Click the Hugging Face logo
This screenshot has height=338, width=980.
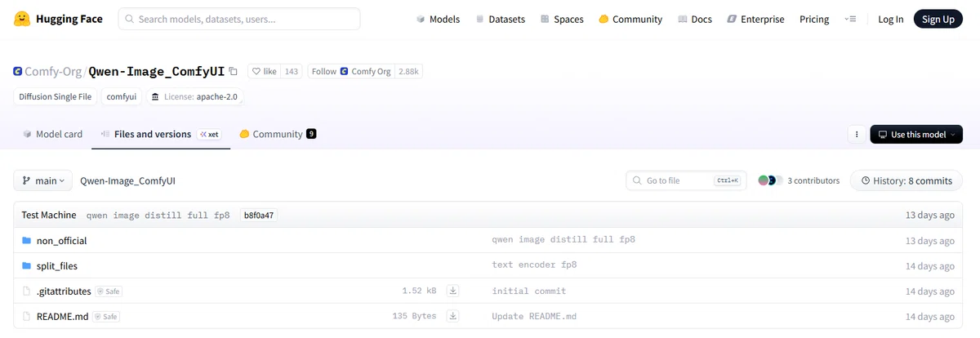[x=58, y=19]
